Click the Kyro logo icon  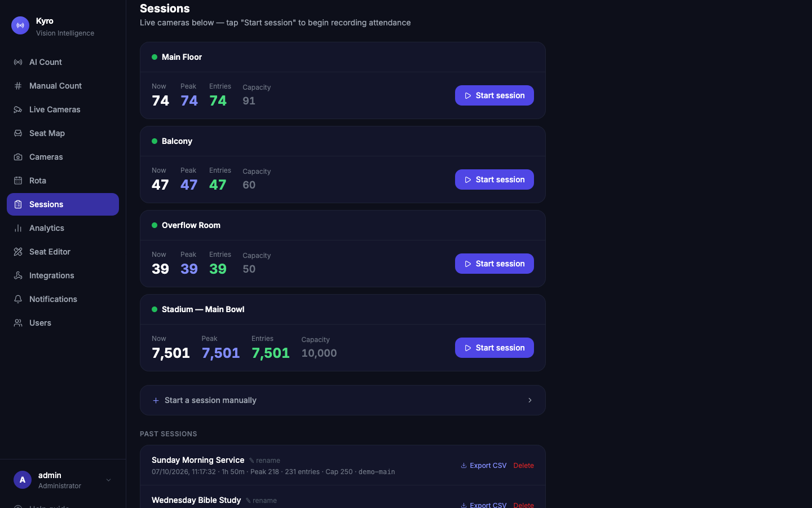coord(20,25)
